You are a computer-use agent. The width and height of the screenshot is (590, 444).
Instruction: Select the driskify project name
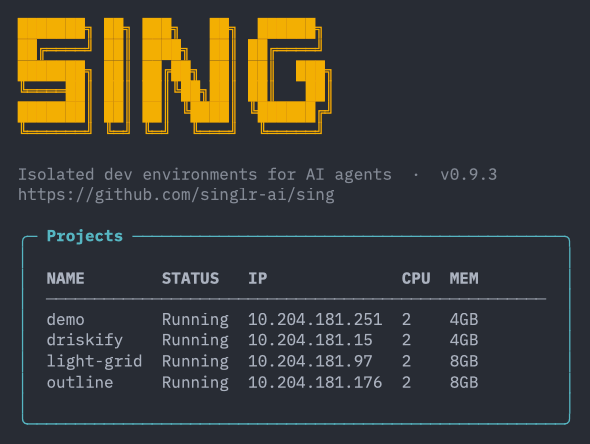tap(85, 340)
